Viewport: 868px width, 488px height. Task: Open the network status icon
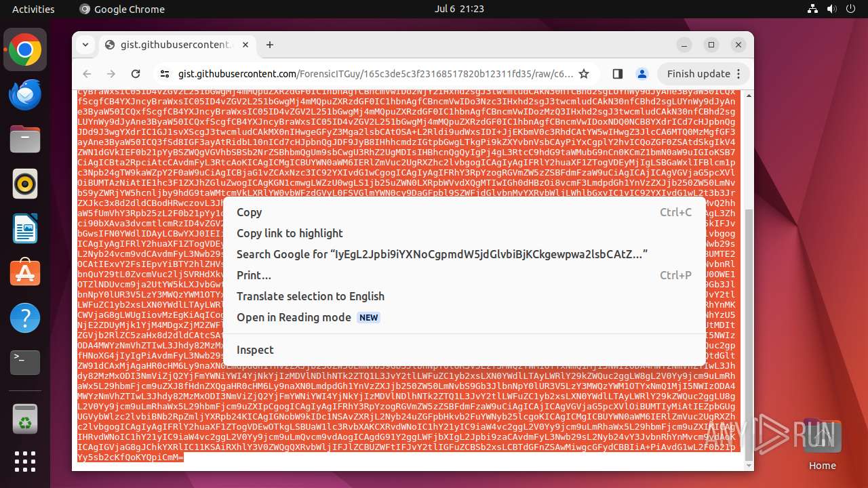pyautogui.click(x=813, y=9)
